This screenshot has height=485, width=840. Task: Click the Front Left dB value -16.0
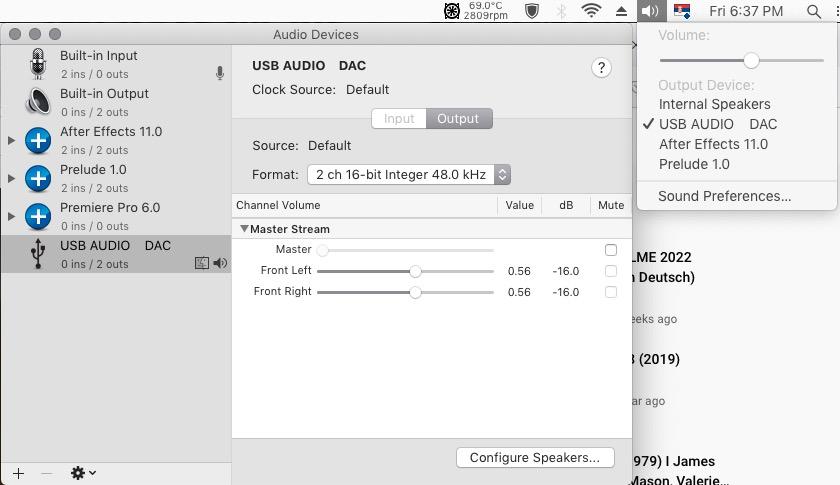(x=566, y=271)
